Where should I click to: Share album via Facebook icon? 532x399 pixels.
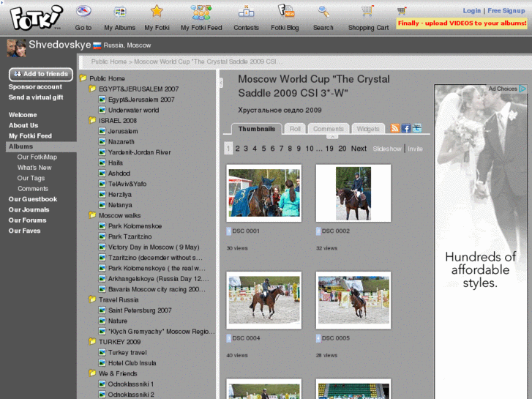(x=406, y=128)
